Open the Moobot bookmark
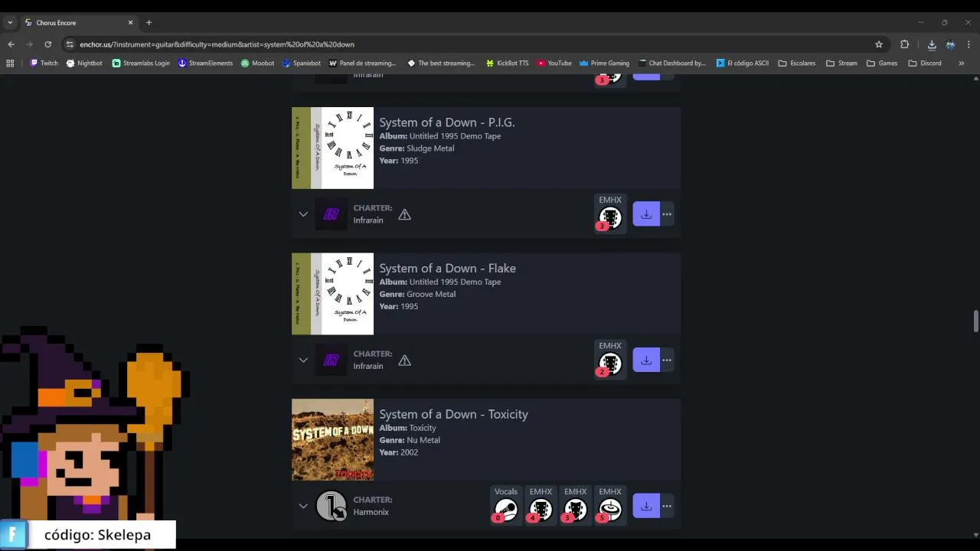Image resolution: width=980 pixels, height=551 pixels. pyautogui.click(x=257, y=64)
